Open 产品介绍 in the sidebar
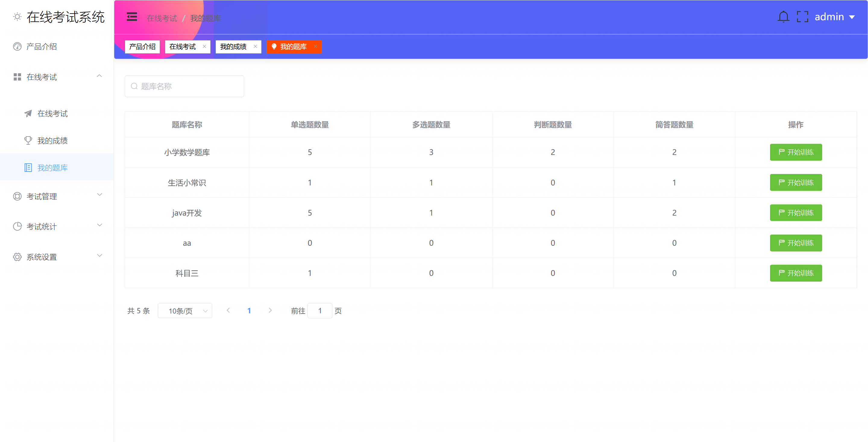868x442 pixels. coord(42,46)
